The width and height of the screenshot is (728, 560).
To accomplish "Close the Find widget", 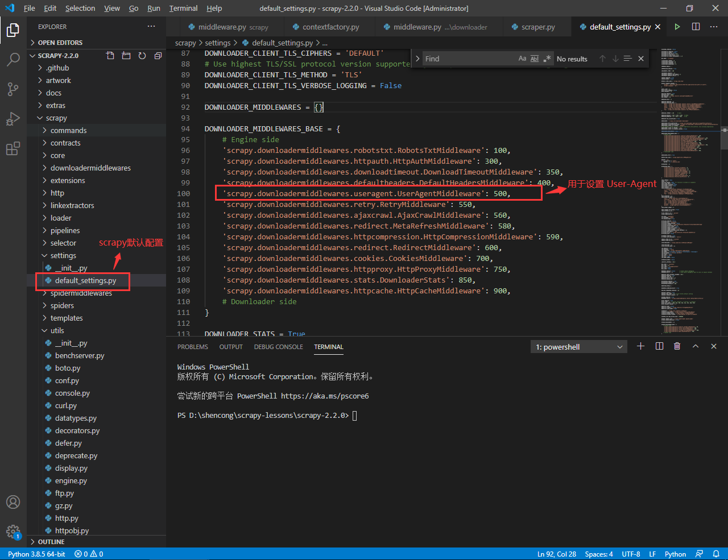I will point(641,59).
